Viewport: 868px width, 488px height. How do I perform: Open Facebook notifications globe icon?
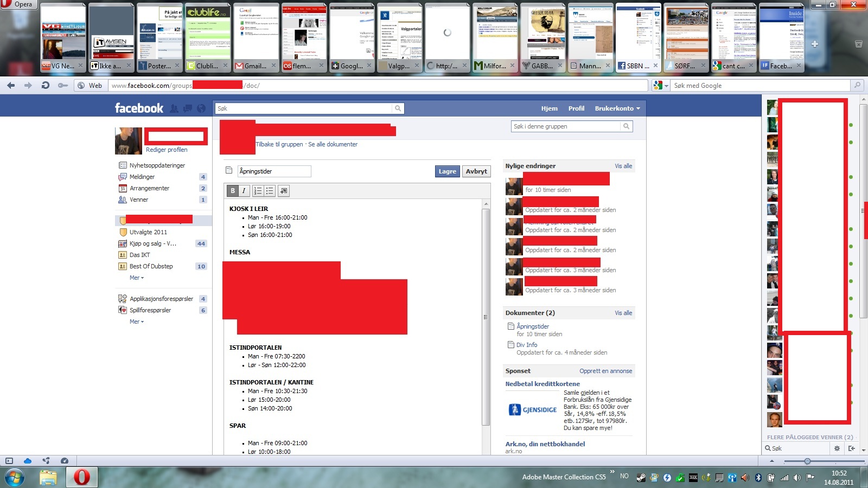click(201, 108)
